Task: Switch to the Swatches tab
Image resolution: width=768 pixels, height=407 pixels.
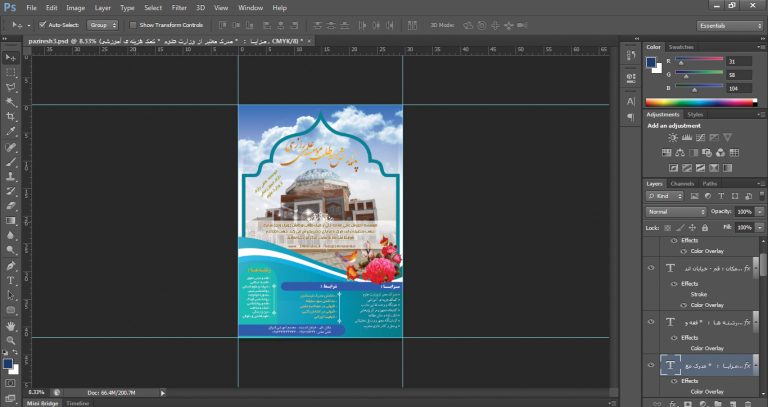Action: (x=681, y=46)
